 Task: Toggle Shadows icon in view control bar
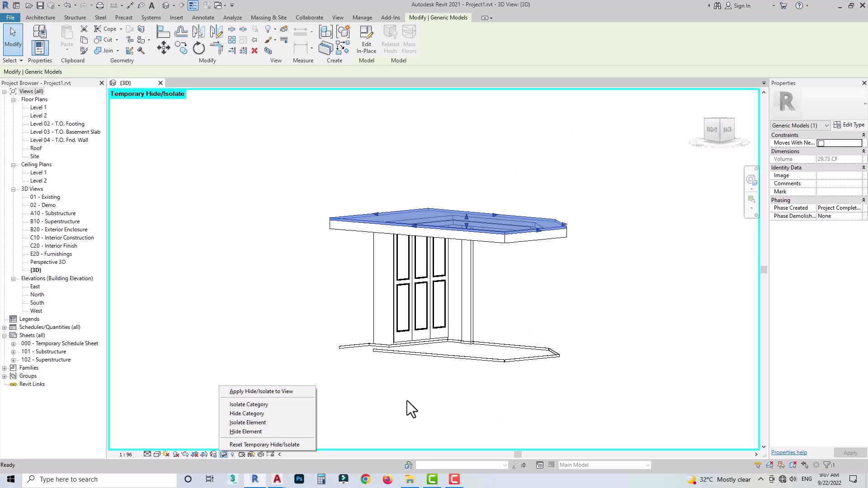[176, 454]
